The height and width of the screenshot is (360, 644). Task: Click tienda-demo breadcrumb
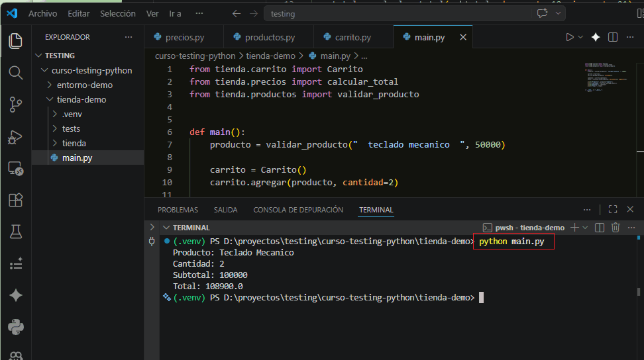coord(271,56)
